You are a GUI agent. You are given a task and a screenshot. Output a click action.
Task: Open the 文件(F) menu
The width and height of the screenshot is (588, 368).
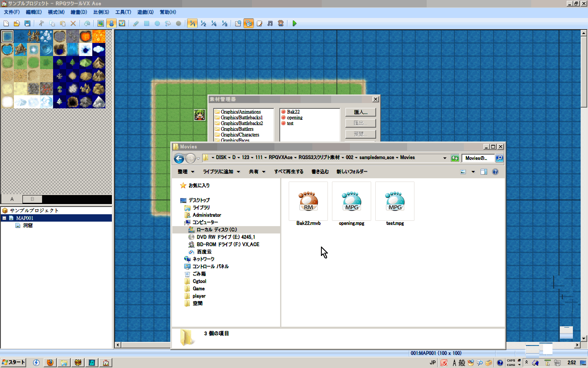tap(12, 12)
